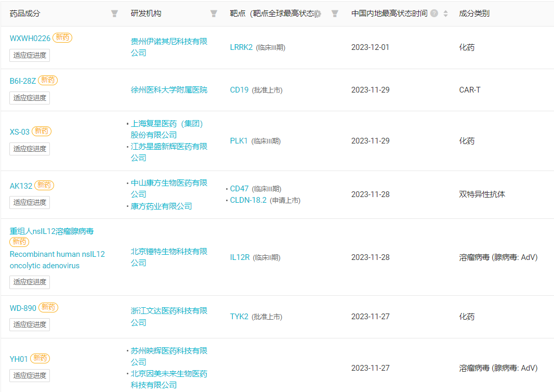Open target PLK1
Image resolution: width=554 pixels, height=392 pixels.
[x=239, y=141]
